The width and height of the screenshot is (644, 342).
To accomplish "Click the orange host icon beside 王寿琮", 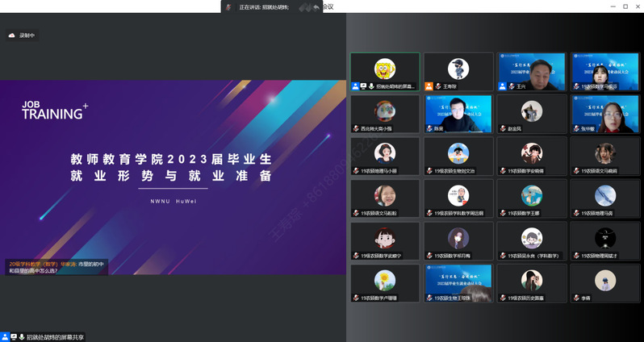I will [x=429, y=86].
